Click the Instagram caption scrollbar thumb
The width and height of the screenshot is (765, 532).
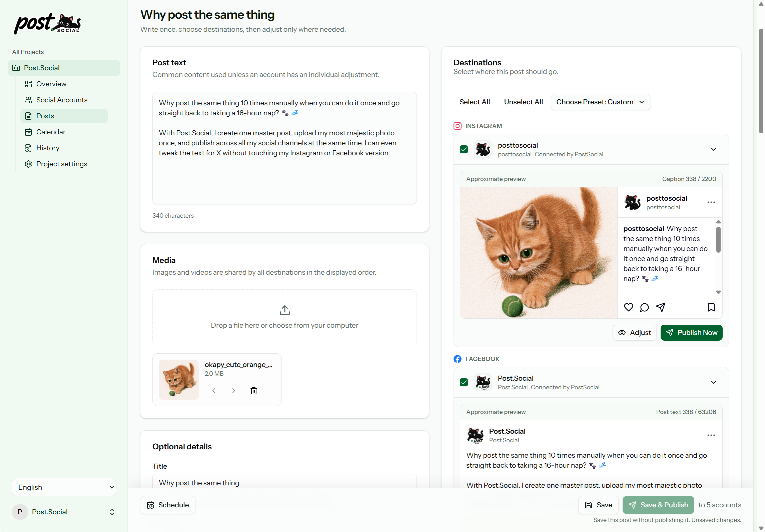tap(718, 239)
